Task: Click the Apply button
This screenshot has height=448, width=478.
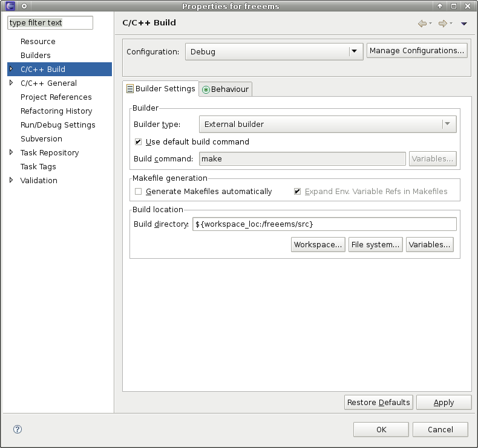Action: tap(444, 402)
